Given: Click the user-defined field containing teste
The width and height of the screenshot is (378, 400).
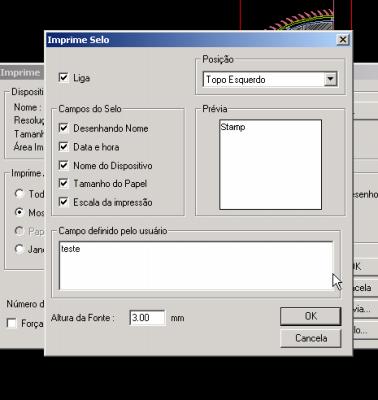Looking at the screenshot, I should pos(196,266).
